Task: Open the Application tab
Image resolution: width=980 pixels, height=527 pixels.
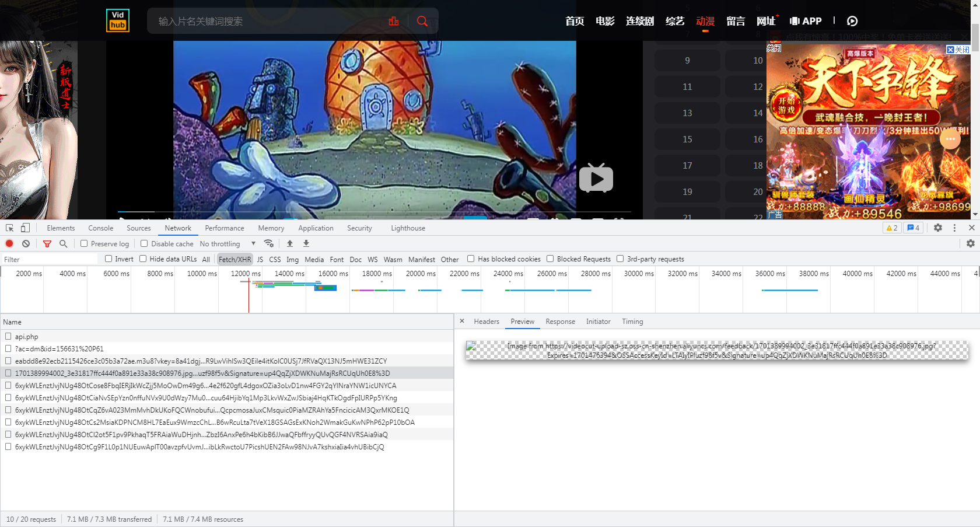Action: click(x=316, y=228)
